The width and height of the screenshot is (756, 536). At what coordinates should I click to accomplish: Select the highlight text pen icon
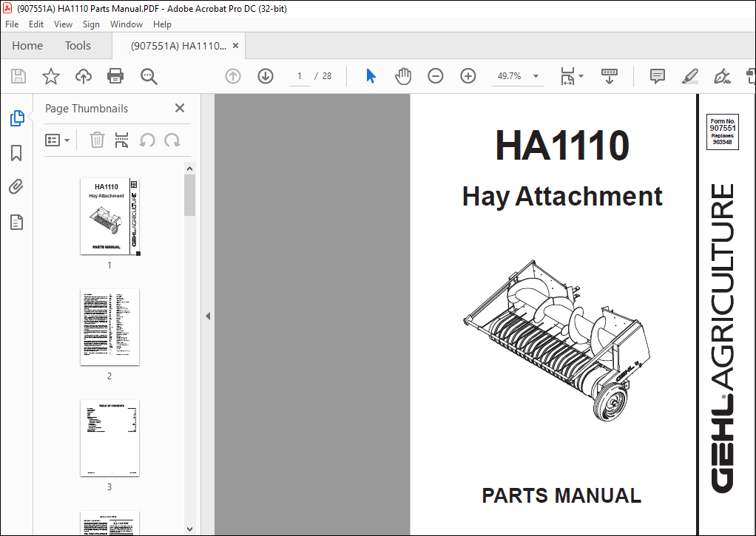point(690,76)
